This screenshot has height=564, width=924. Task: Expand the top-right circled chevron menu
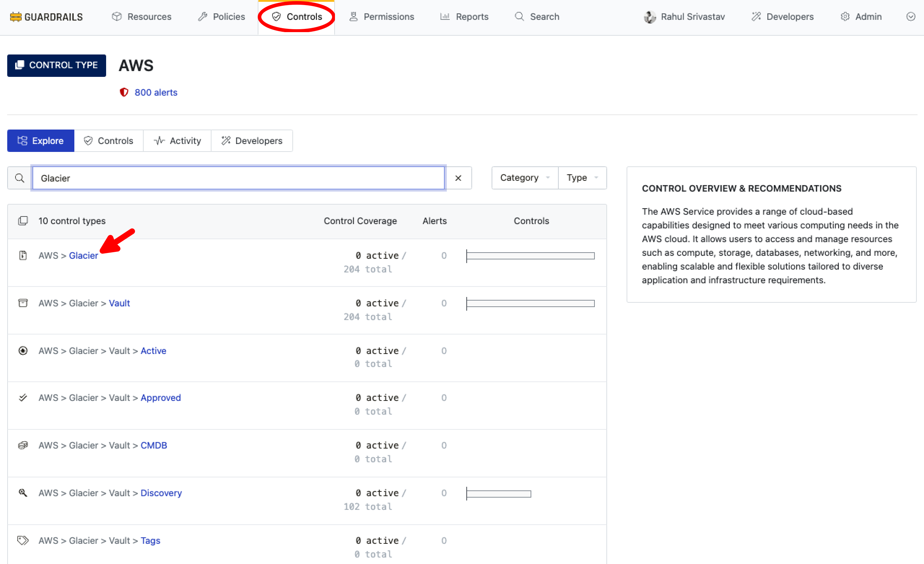911,17
